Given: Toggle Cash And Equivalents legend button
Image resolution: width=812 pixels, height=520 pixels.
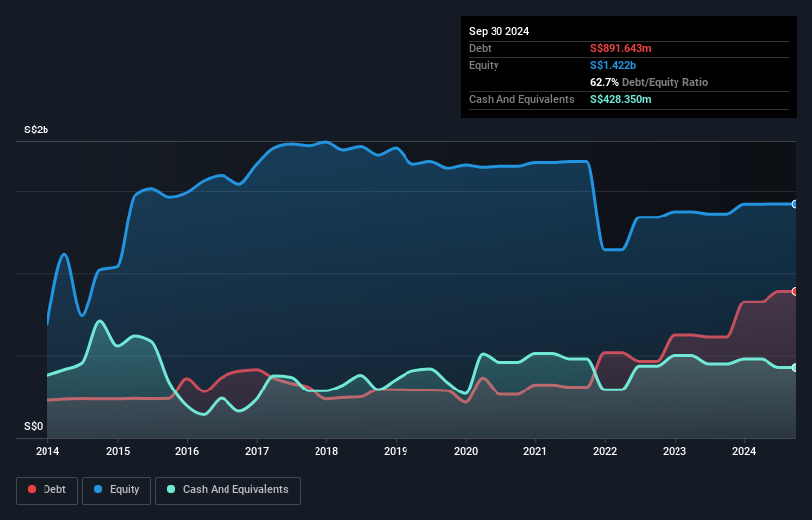Looking at the screenshot, I should (x=227, y=490).
